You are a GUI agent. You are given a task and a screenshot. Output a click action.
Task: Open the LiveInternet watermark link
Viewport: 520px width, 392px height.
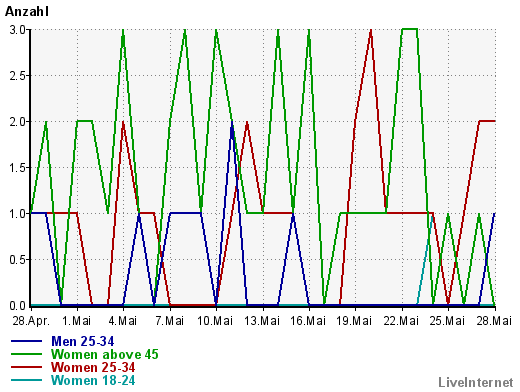coord(476,382)
